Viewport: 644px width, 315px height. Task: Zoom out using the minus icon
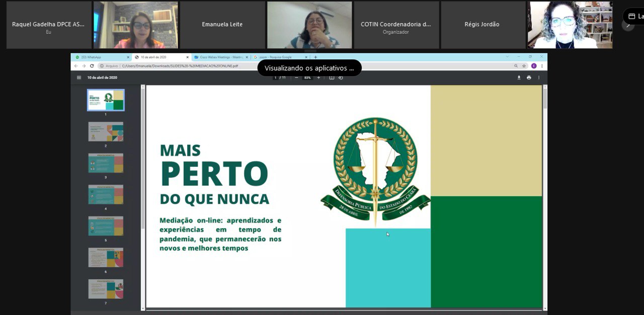tap(296, 77)
